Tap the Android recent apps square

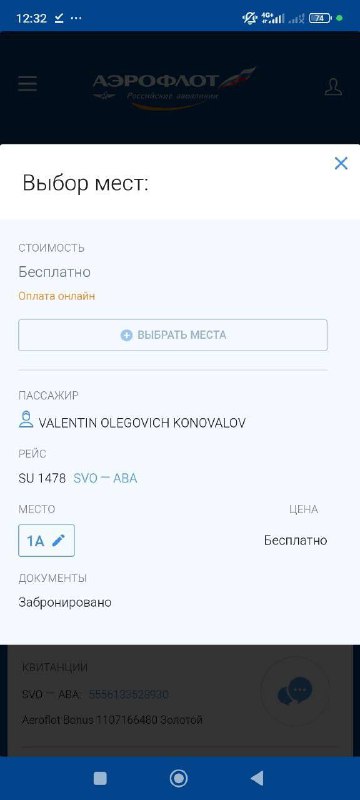click(x=100, y=778)
